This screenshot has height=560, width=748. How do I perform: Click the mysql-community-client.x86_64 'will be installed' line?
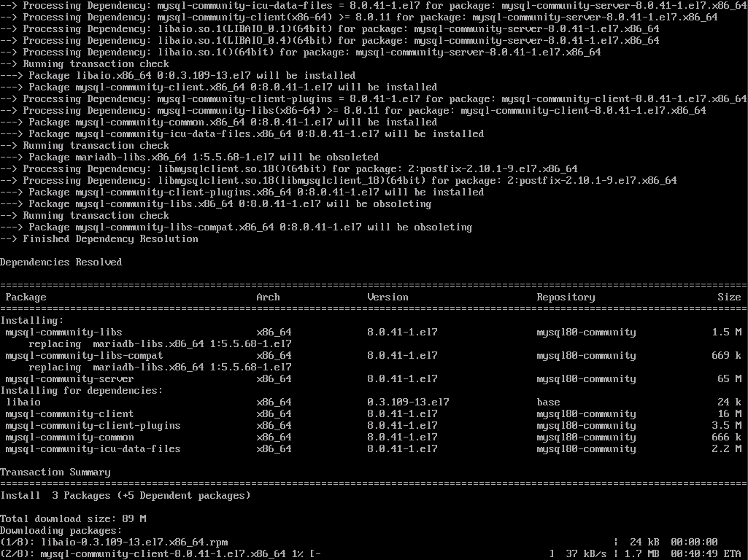(218, 87)
